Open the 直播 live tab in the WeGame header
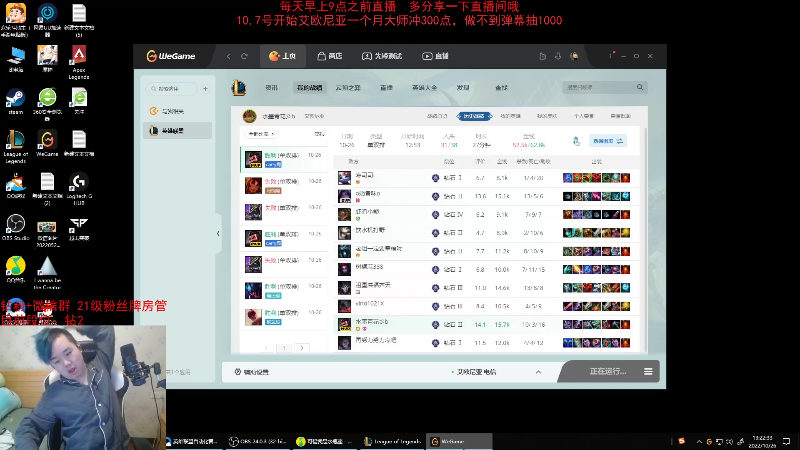The image size is (800, 450). [x=435, y=56]
